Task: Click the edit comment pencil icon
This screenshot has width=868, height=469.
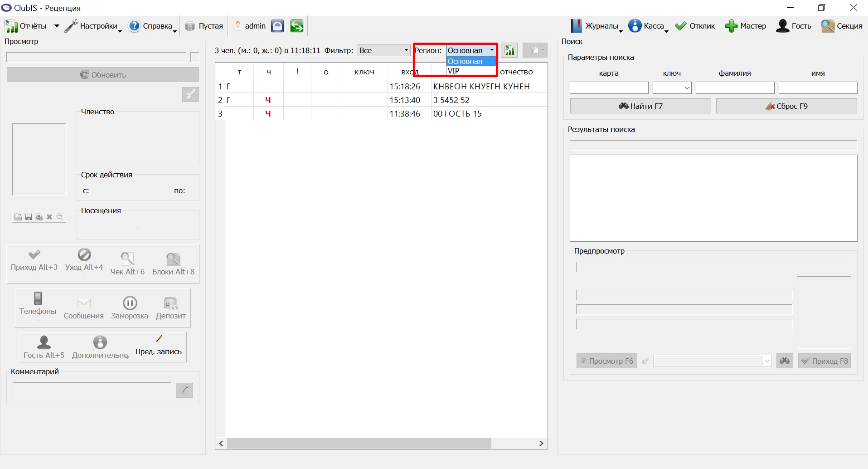Action: (184, 390)
